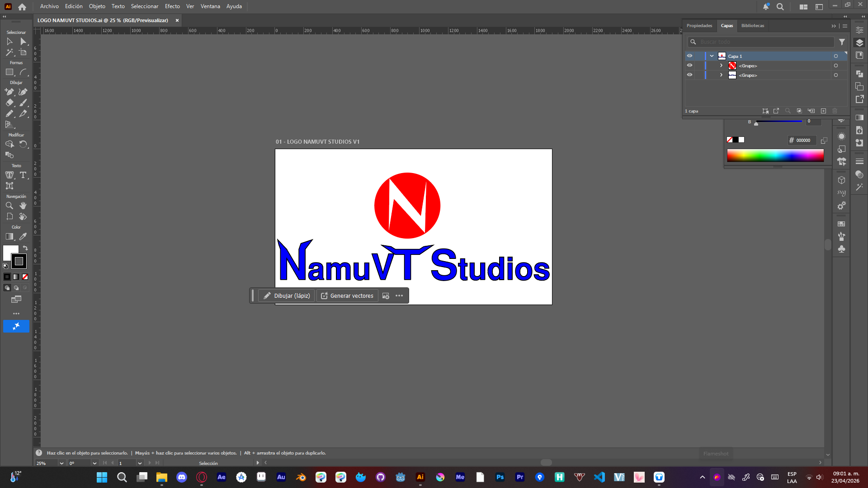Select the Type tool
The width and height of the screenshot is (868, 488).
(23, 175)
